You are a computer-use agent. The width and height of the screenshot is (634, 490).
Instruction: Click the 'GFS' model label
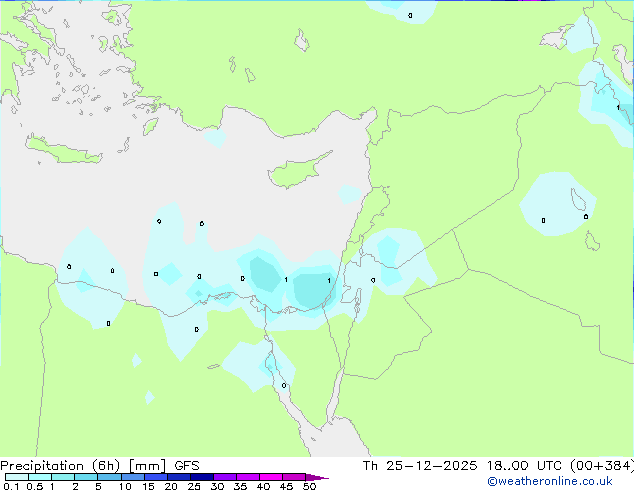[187, 466]
